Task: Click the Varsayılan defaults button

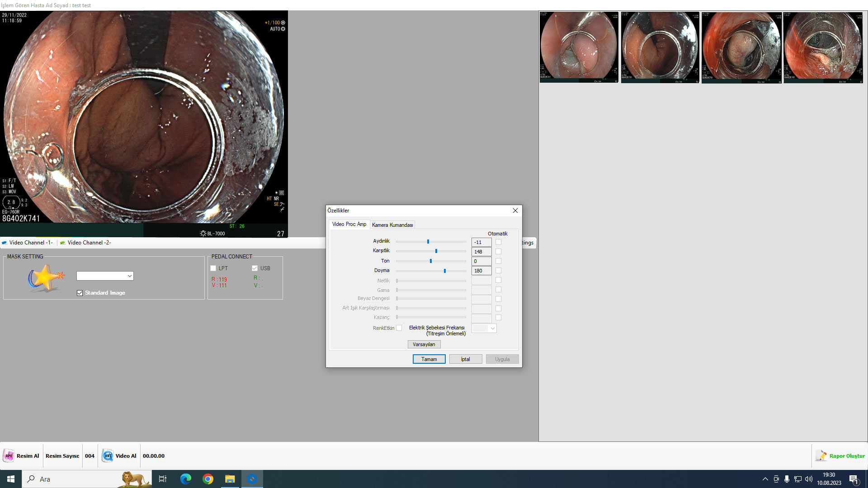Action: (x=424, y=344)
